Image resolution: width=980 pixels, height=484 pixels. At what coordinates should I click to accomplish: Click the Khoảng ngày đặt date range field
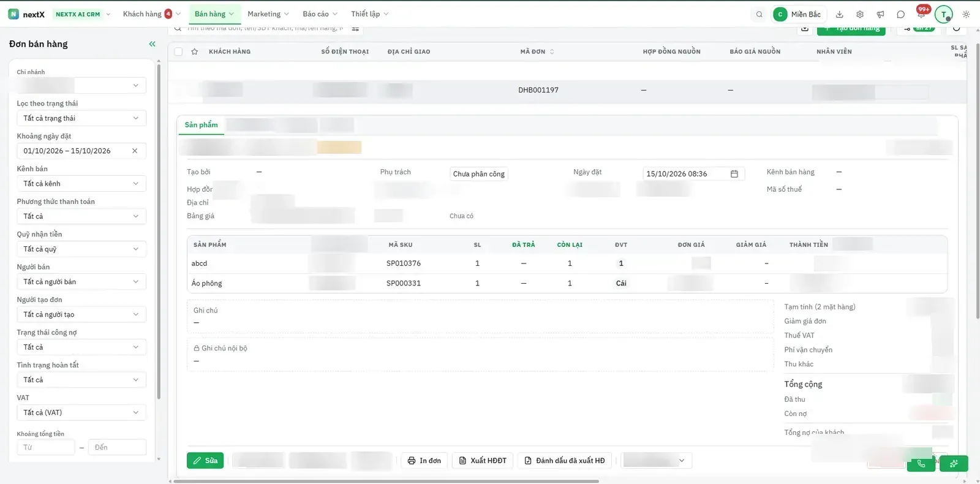point(81,151)
